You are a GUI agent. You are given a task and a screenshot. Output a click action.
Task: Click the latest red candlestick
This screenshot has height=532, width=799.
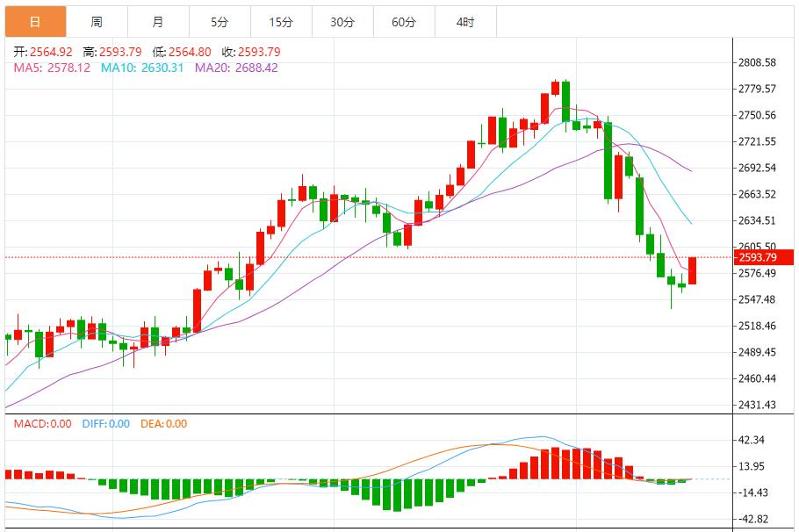[x=692, y=270]
